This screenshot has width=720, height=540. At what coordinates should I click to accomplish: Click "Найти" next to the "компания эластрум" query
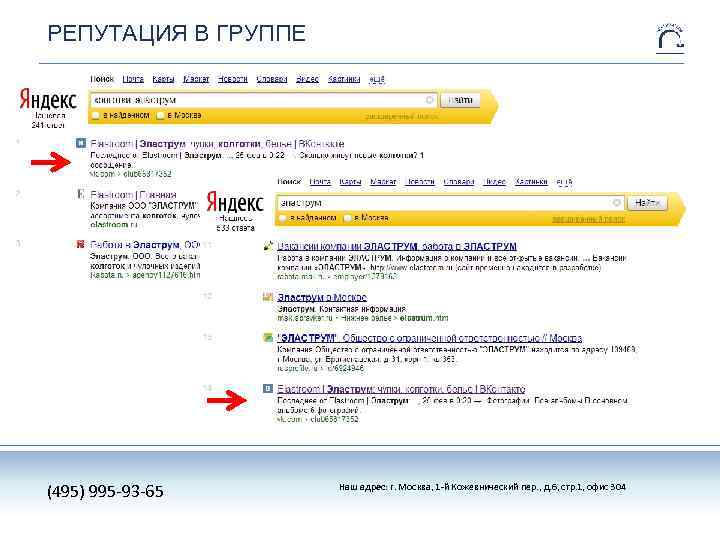click(460, 100)
